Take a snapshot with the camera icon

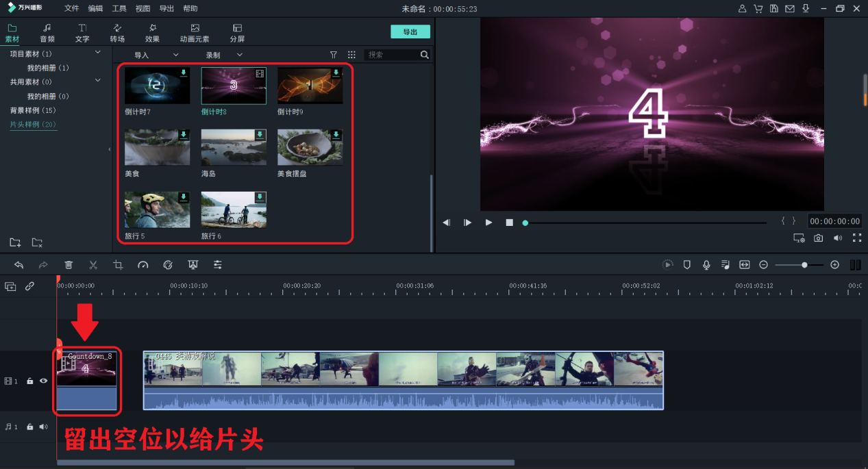coord(818,238)
